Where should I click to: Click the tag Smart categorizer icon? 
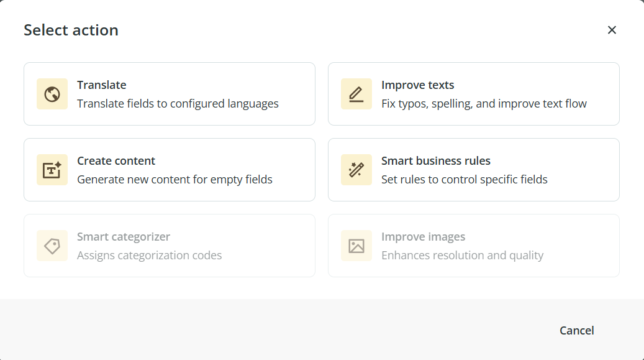(52, 246)
